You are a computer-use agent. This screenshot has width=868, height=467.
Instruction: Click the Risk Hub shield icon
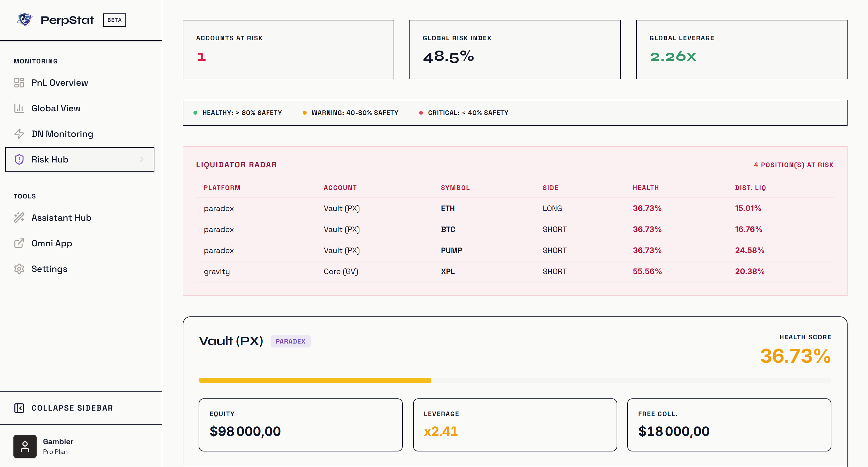[x=19, y=159]
